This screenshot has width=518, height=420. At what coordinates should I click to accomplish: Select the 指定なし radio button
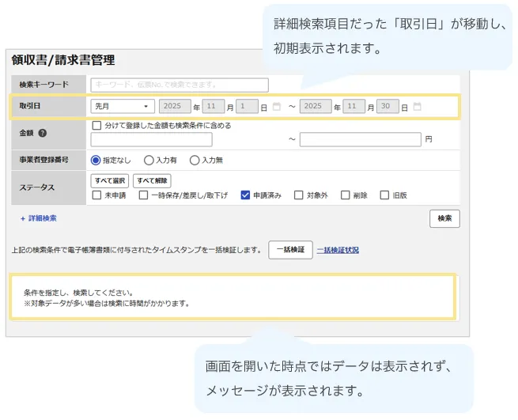pos(96,160)
